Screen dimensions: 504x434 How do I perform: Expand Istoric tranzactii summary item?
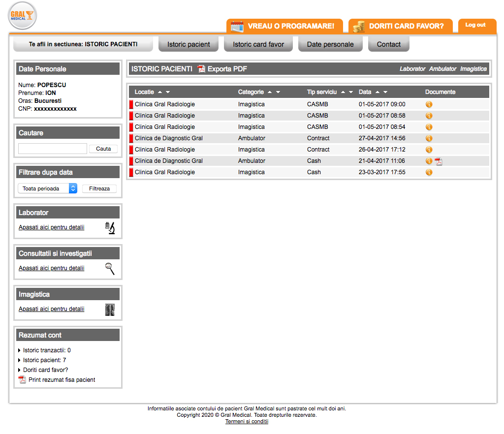click(x=19, y=350)
